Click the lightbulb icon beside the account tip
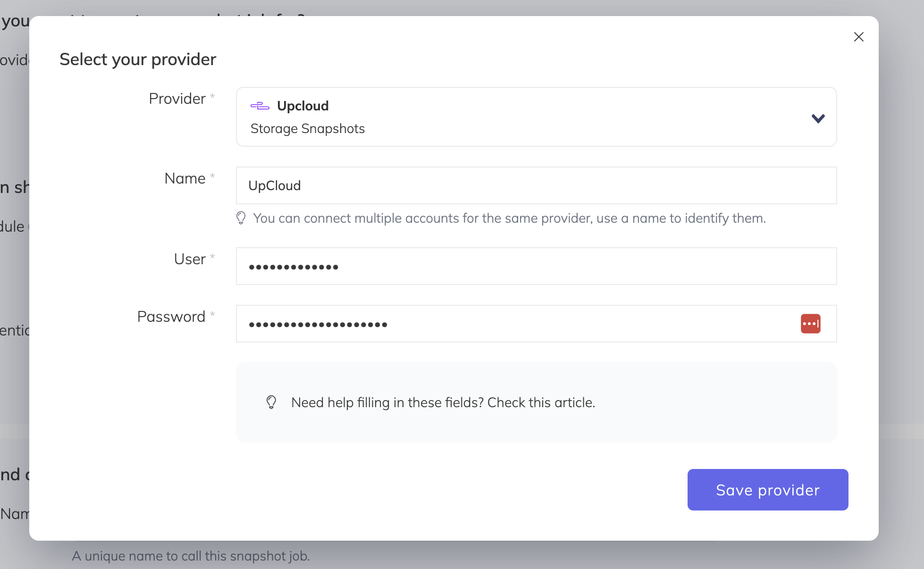This screenshot has height=569, width=924. [x=241, y=218]
